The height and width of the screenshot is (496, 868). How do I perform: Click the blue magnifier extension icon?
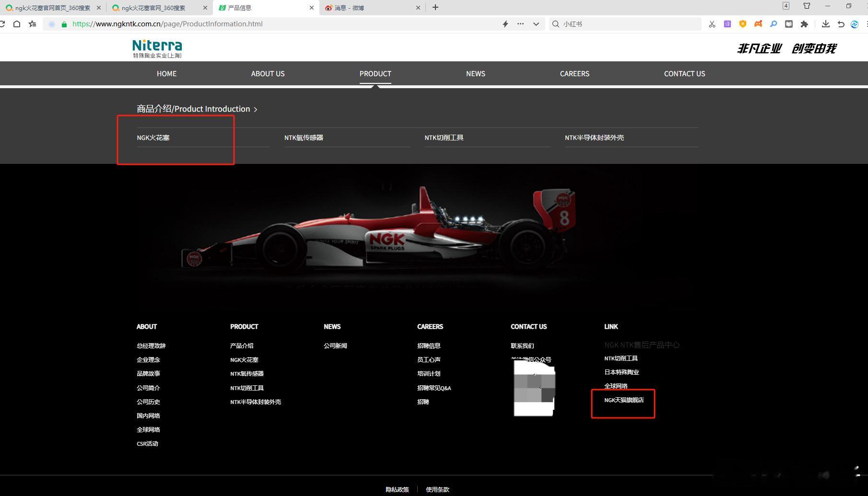point(774,24)
